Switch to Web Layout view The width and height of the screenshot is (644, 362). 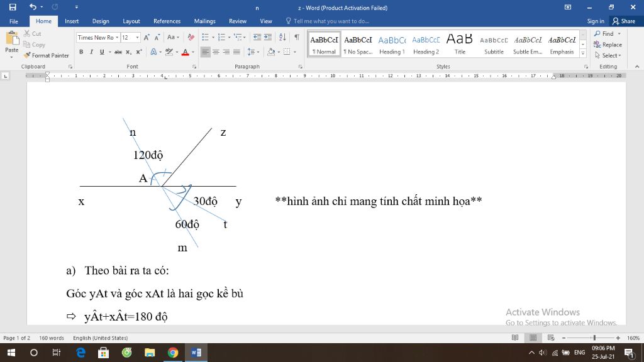pos(551,337)
